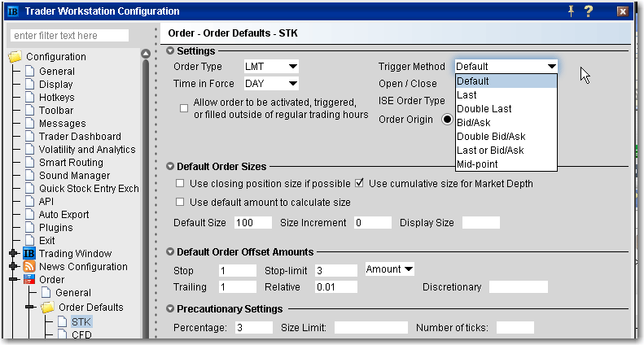This screenshot has height=345, width=644.
Task: Open Volatility and Analytics settings
Action: coord(87,150)
